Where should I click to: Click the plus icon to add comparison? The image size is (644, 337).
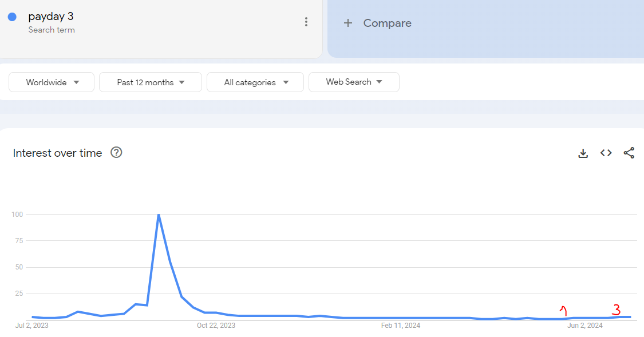coord(348,23)
